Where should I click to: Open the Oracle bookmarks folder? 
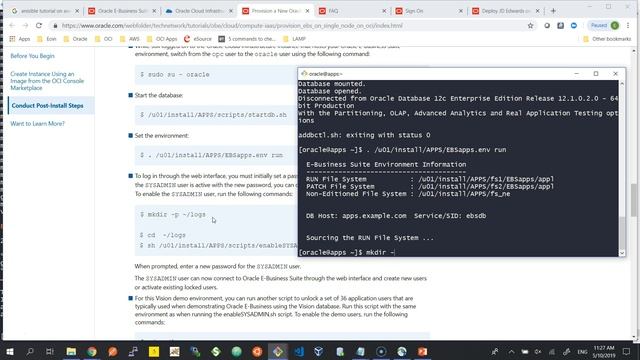[x=76, y=39]
